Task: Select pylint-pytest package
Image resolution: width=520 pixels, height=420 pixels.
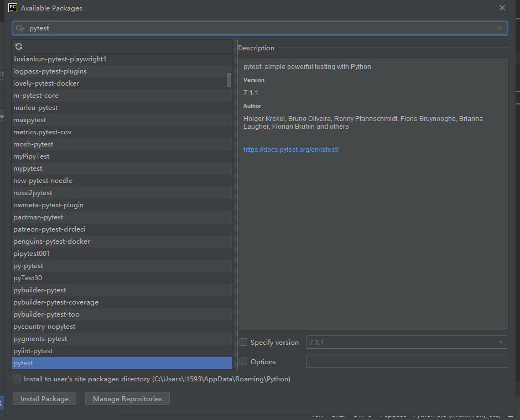Action: [x=122, y=351]
